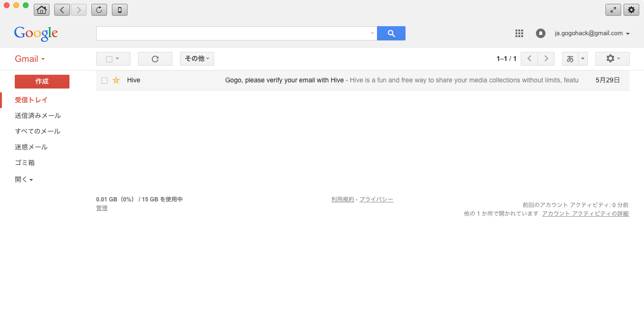Navigate back with the left arrow button

point(62,10)
